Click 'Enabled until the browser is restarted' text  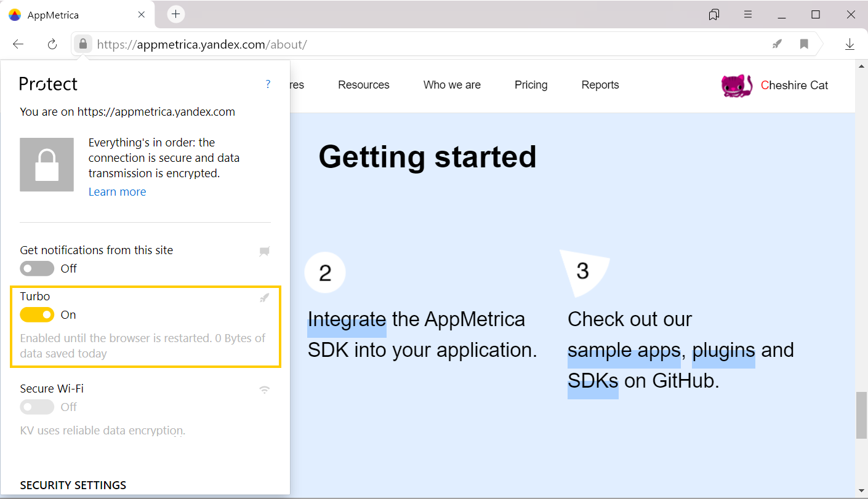115,338
